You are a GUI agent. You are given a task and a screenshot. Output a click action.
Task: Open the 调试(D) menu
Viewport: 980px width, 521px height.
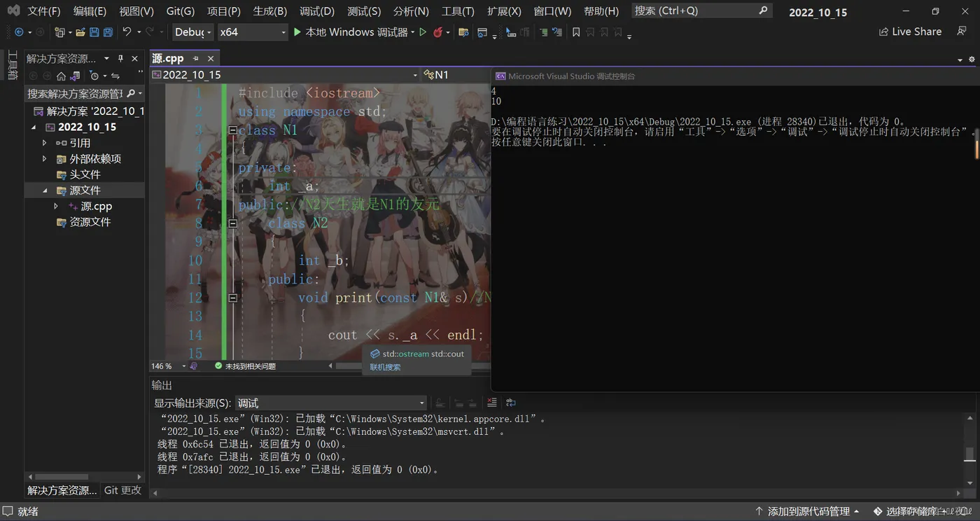317,11
